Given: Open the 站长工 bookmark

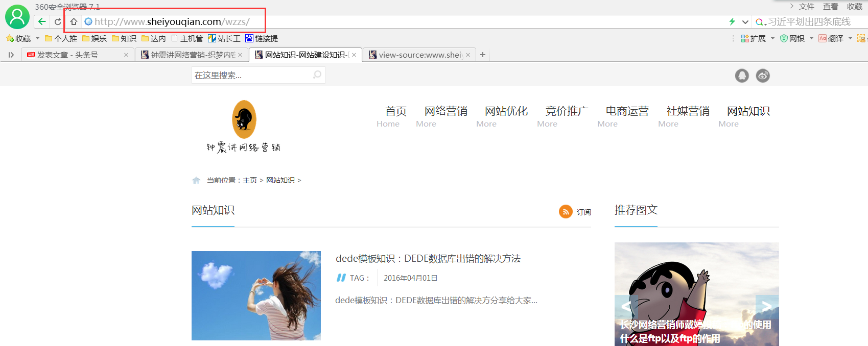Looking at the screenshot, I should click(x=224, y=38).
